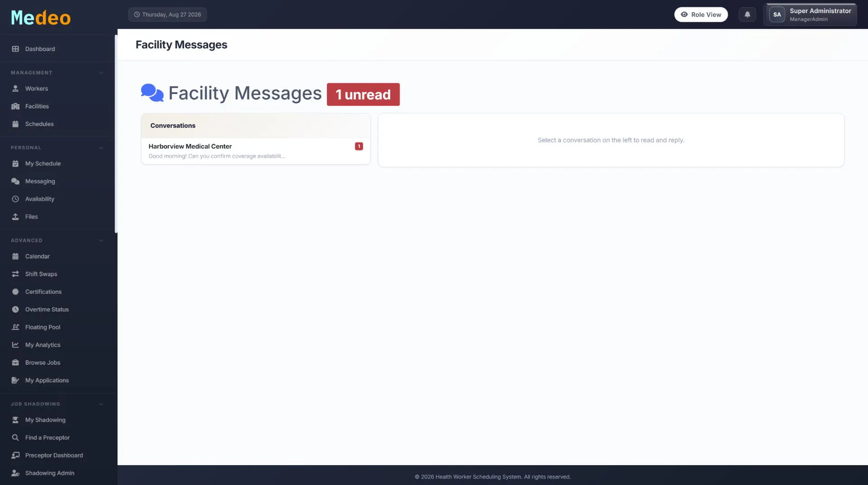This screenshot has height=485, width=868.
Task: Click the Shadowing Admin user icon
Action: coord(15,473)
